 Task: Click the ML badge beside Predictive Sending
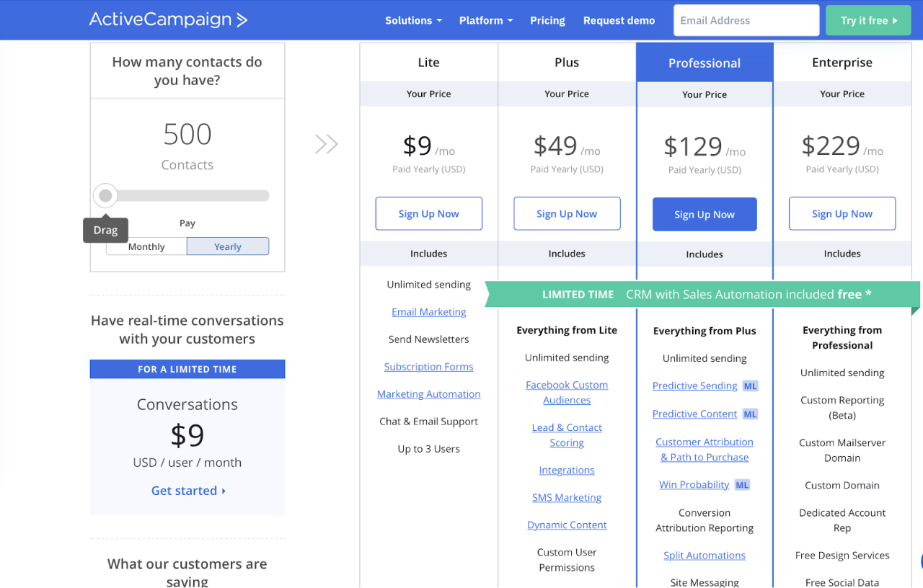pyautogui.click(x=750, y=386)
